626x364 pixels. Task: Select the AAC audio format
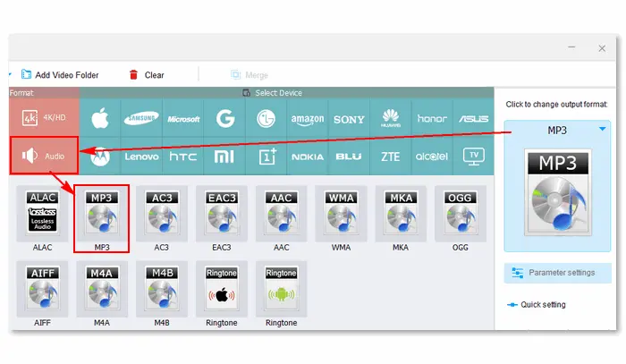[281, 214]
